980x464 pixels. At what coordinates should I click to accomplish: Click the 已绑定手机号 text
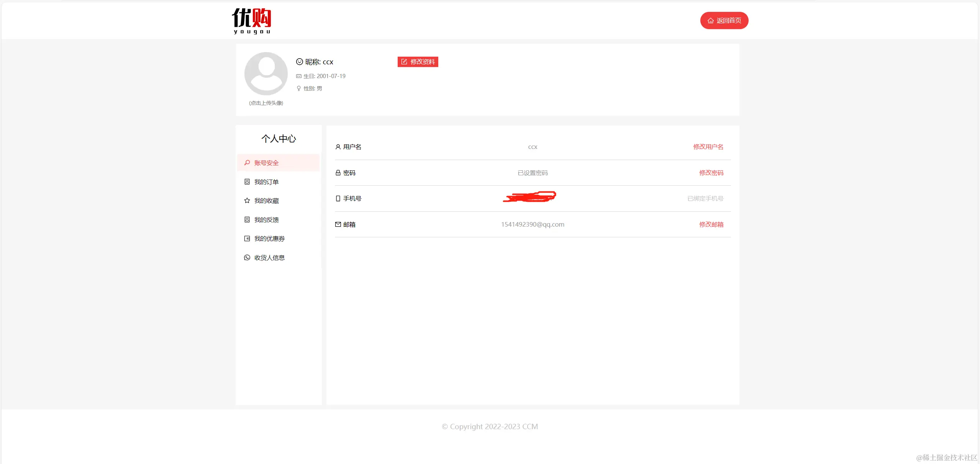coord(705,198)
